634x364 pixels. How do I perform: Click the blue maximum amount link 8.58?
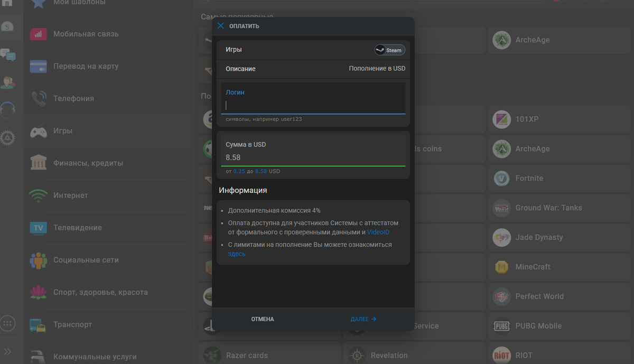click(x=261, y=171)
